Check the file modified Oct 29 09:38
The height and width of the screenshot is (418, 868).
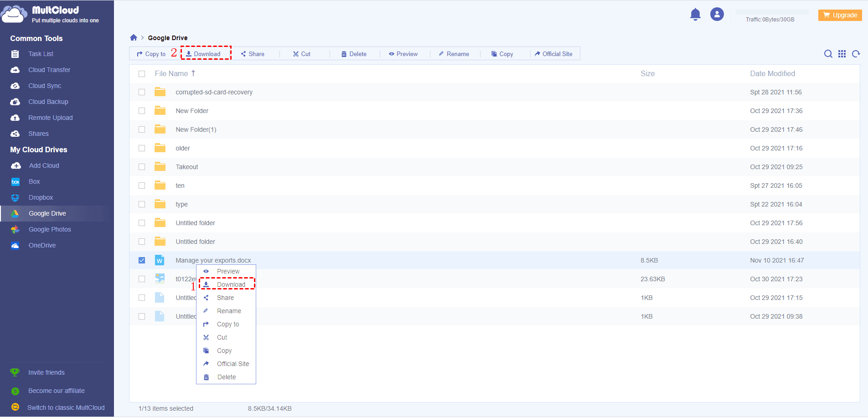coord(142,316)
